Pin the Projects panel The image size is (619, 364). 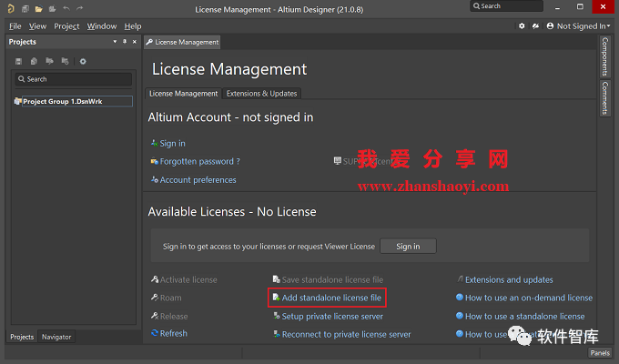(x=125, y=42)
